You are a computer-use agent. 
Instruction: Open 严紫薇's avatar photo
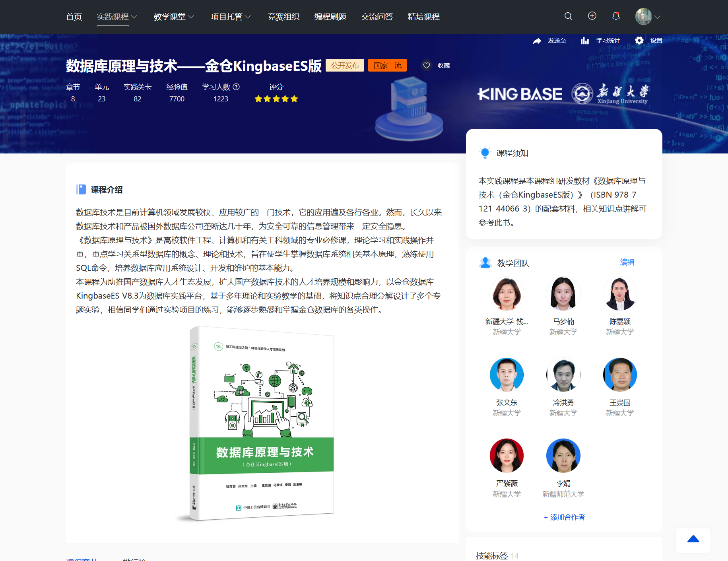(x=507, y=456)
